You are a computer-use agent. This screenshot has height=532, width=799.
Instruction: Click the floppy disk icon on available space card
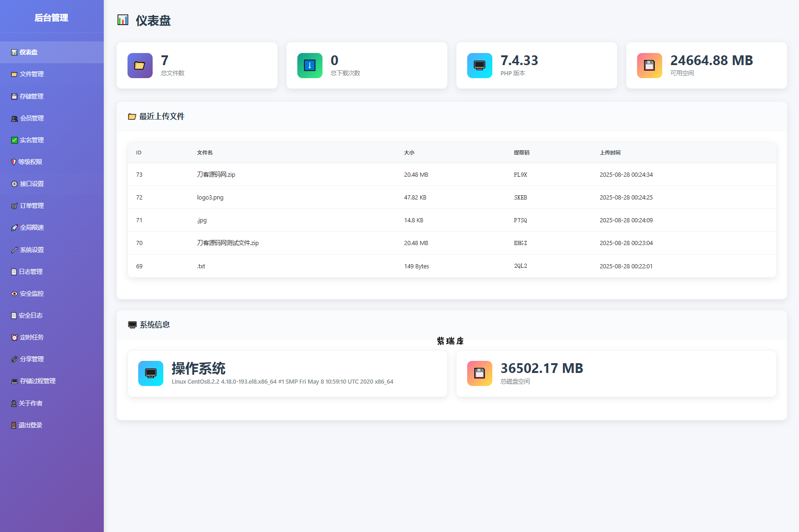649,66
